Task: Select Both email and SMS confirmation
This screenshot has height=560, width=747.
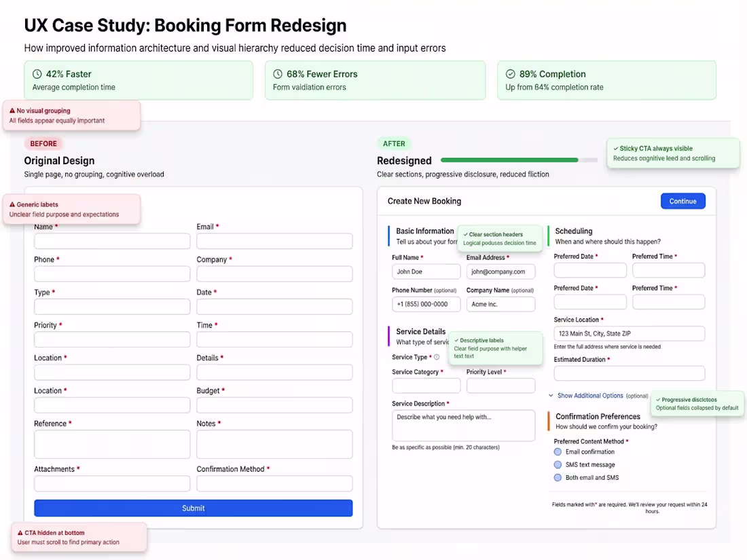Action: click(x=558, y=477)
